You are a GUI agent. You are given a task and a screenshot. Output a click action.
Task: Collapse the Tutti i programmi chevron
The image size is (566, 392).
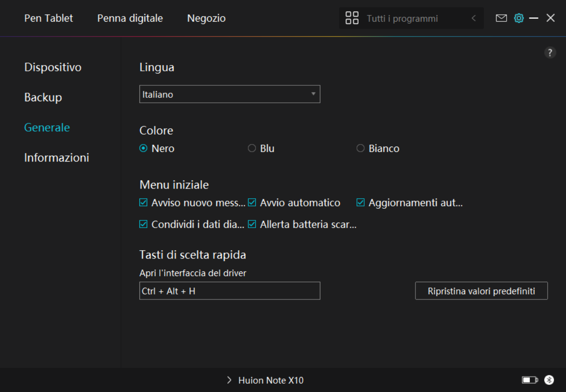474,18
